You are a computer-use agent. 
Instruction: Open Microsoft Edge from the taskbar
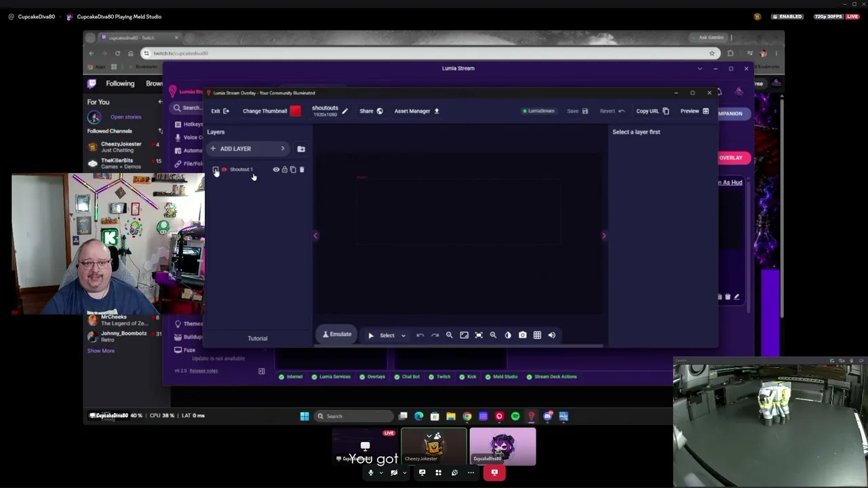pos(419,416)
